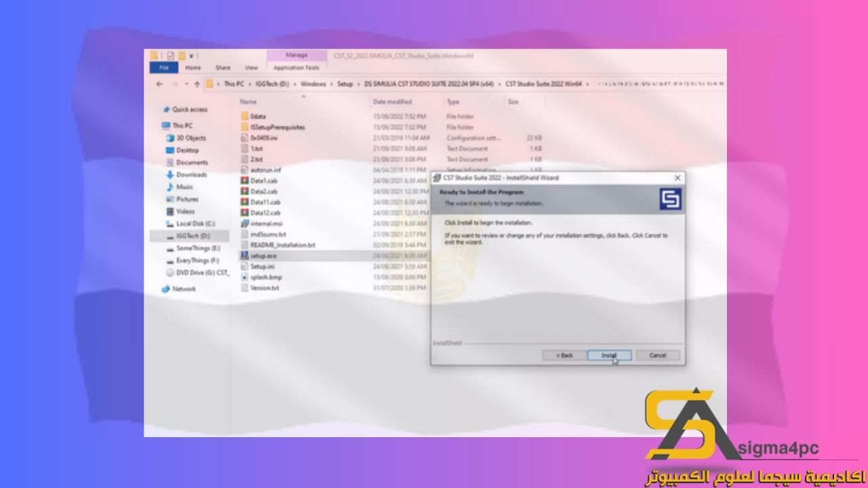The width and height of the screenshot is (868, 488).
Task: Go back with the Explorer back arrow
Action: pos(159,84)
